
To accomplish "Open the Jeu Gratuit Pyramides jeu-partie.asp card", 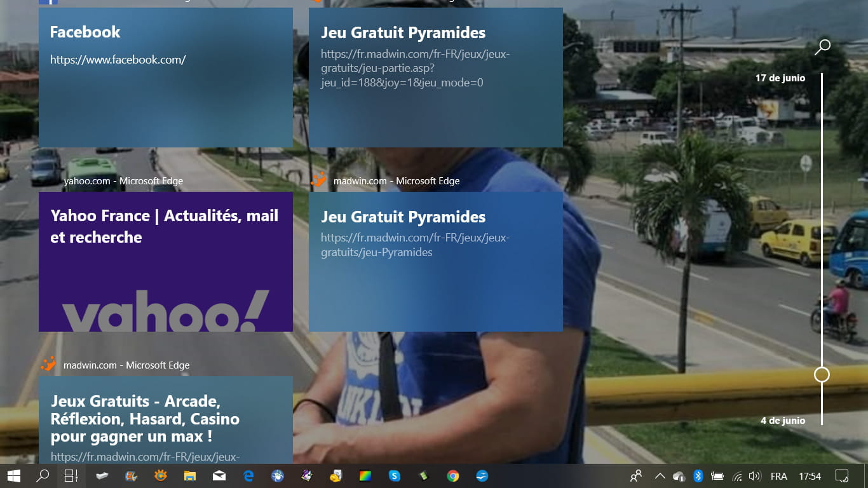I will [436, 78].
